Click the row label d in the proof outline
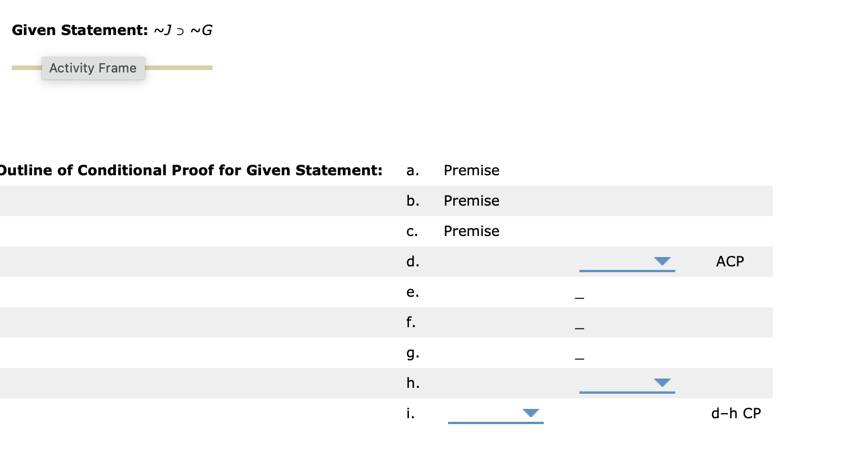This screenshot has width=868, height=465. [413, 262]
